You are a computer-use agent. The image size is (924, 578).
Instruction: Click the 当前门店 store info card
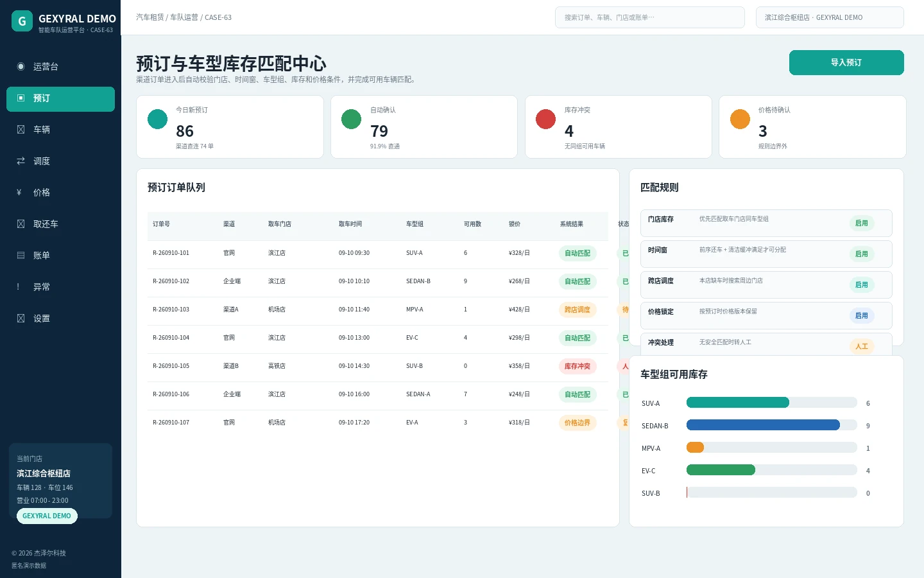[x=60, y=480]
